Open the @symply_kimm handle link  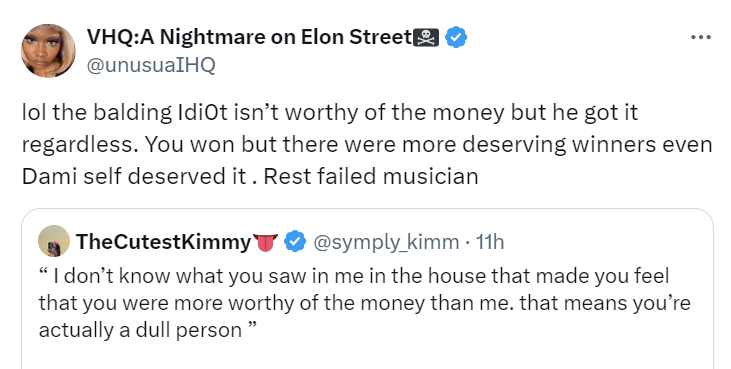tap(386, 242)
